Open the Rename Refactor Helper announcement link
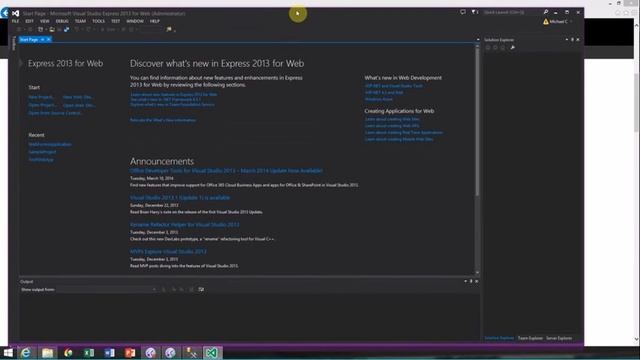The image size is (640, 360). coord(185,224)
